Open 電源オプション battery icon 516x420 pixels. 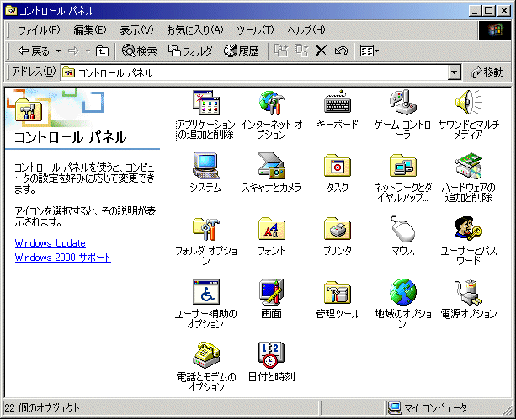pos(469,292)
